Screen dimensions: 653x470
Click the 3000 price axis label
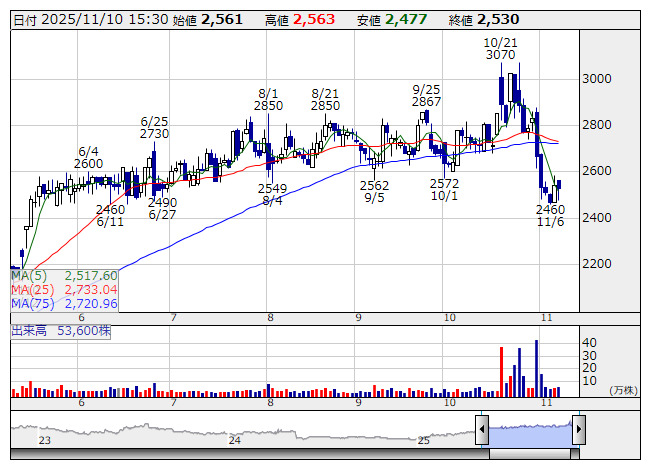(x=596, y=79)
